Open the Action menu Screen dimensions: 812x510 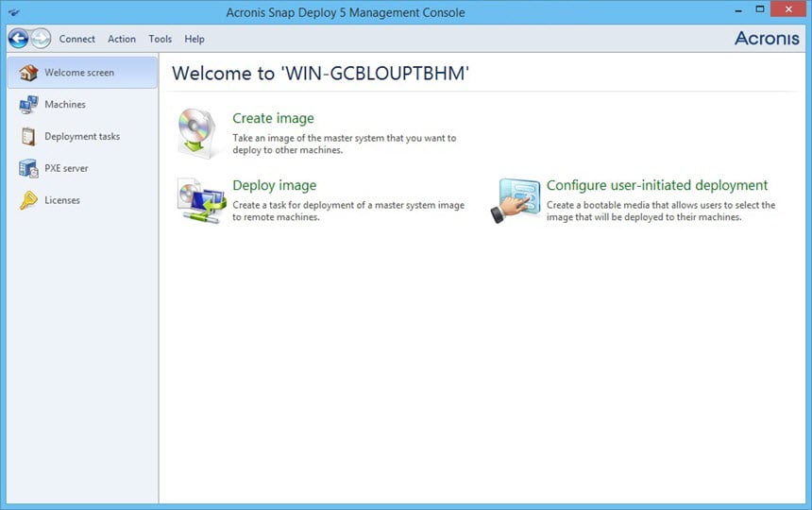coord(122,39)
